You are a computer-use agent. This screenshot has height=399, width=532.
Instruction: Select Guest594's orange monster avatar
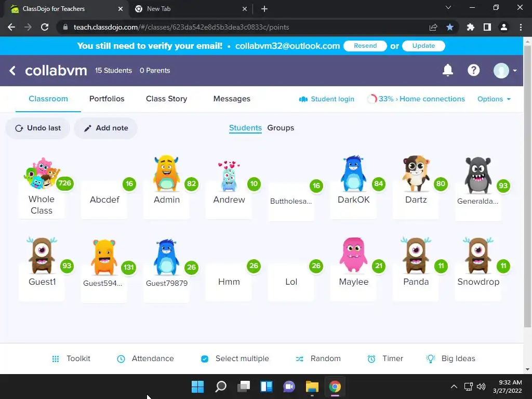(x=104, y=257)
